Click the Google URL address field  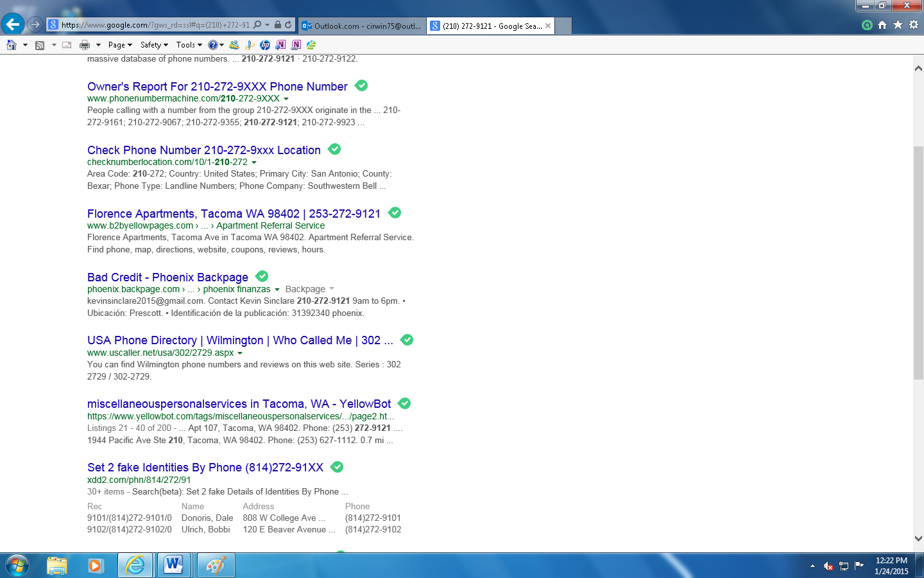point(155,25)
